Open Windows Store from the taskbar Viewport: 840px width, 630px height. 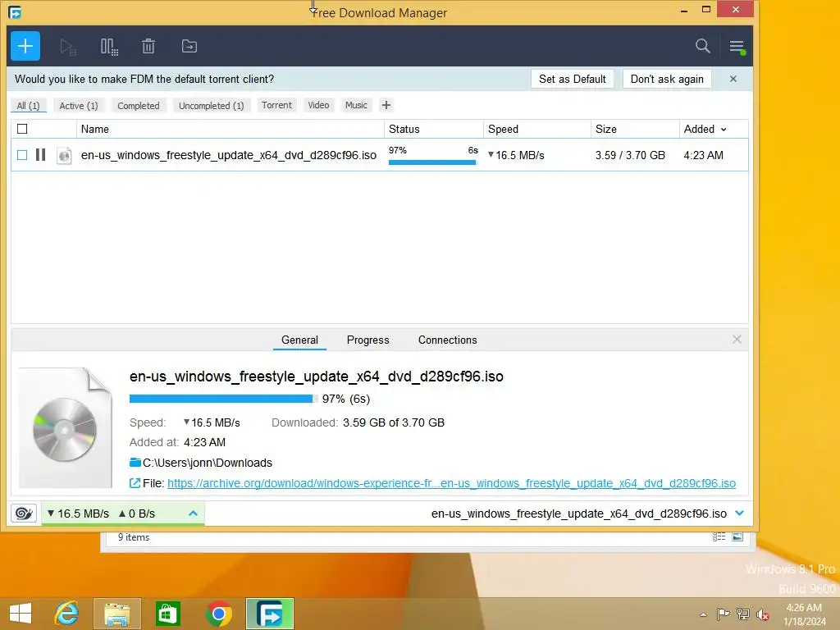[167, 614]
